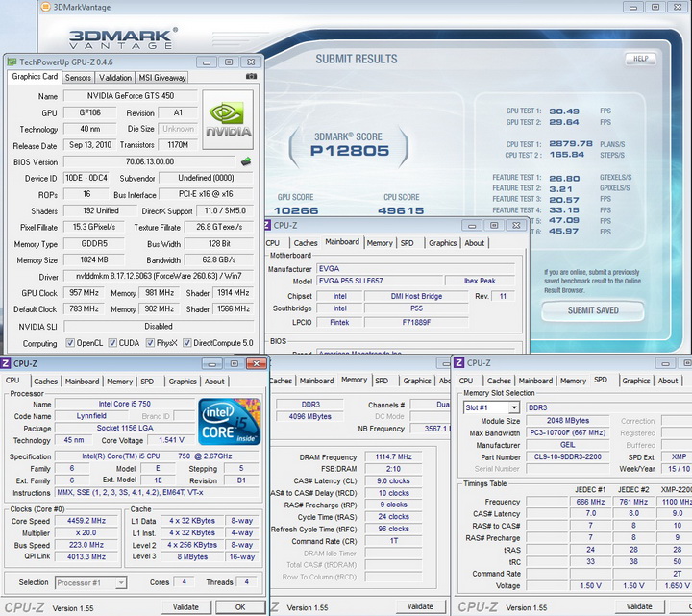
Task: Close the CPU-Z processor window
Action: tap(256, 363)
